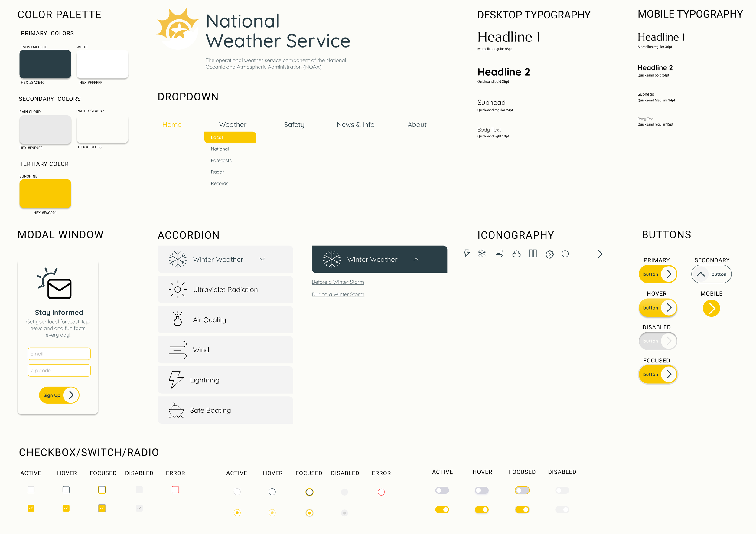Check the unchecked Active state checkbox
756x534 pixels.
click(31, 490)
